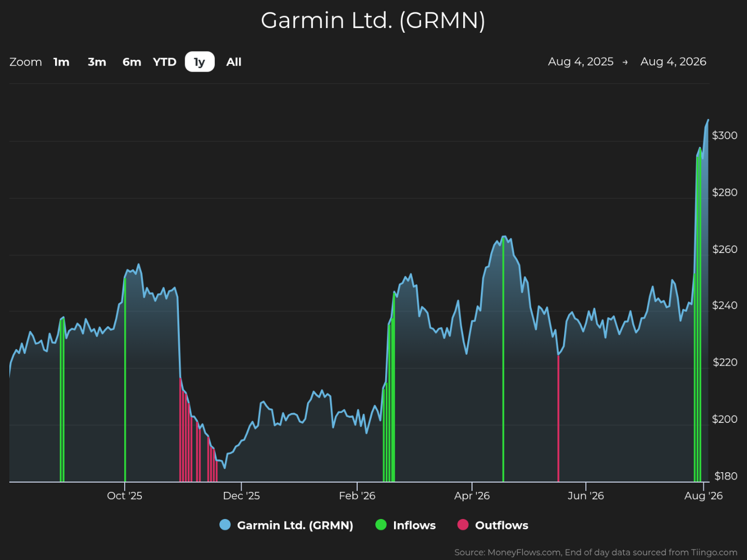Image resolution: width=747 pixels, height=560 pixels.
Task: Select the 3m zoom range
Action: pyautogui.click(x=97, y=62)
